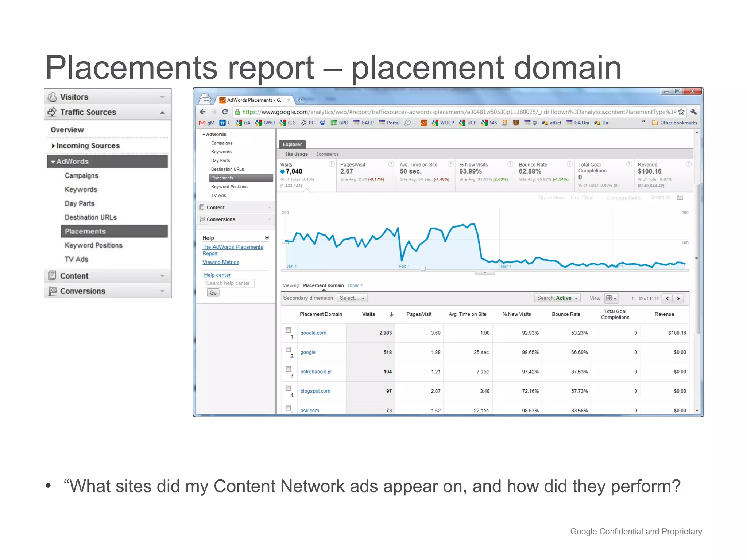747x560 pixels.
Task: Click the page vertical scrollbar thumb
Action: click(x=697, y=259)
